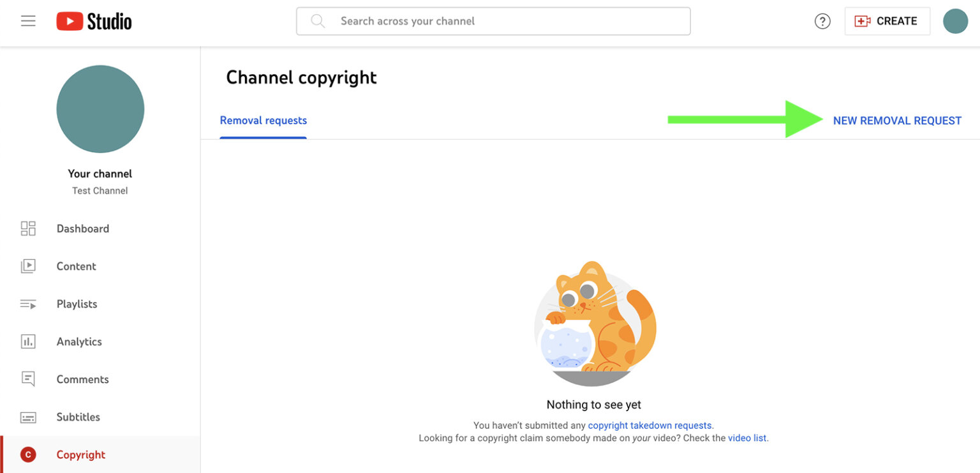The width and height of the screenshot is (980, 473).
Task: Focus the Search across your channel field
Action: coord(504,21)
